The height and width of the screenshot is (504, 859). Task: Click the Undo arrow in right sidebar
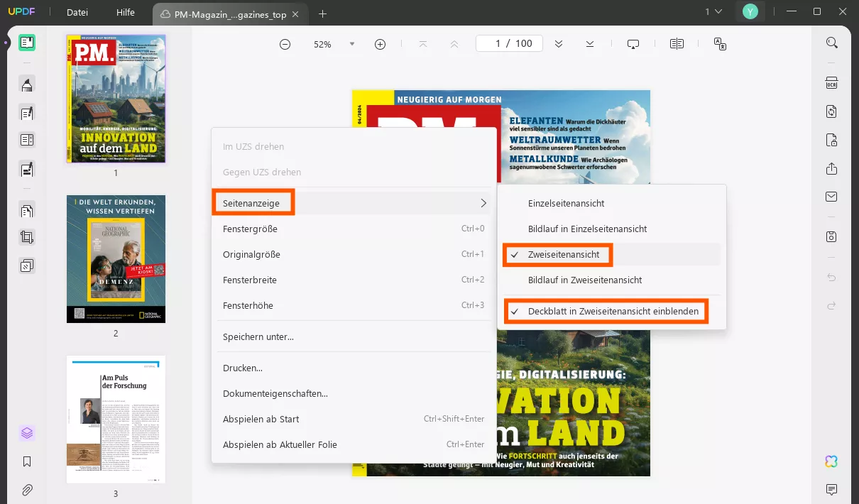pyautogui.click(x=831, y=277)
